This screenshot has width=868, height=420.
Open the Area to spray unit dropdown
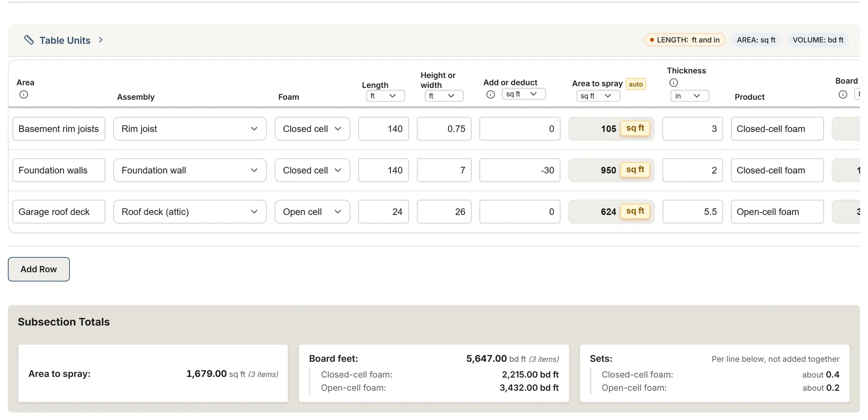(598, 96)
